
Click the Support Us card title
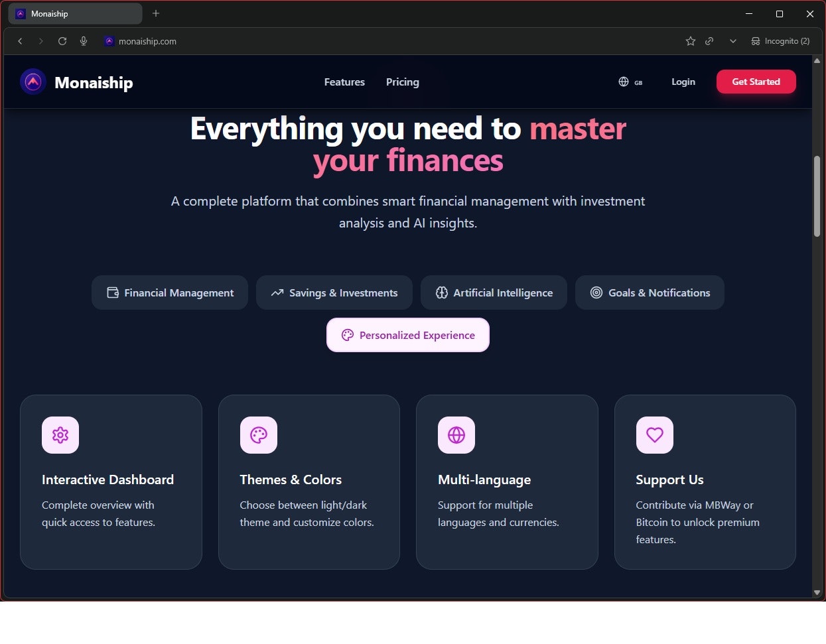click(x=669, y=480)
